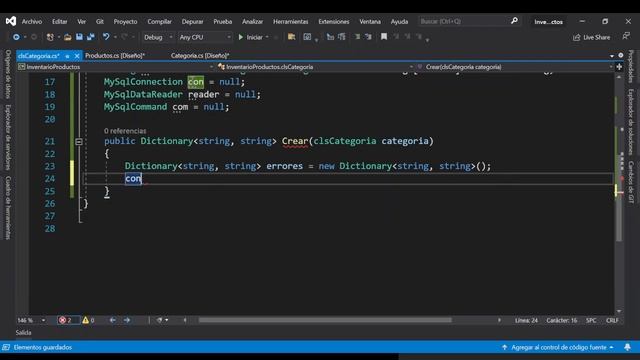Click the decrease indent toolbar icon
The width and height of the screenshot is (640, 360).
(330, 37)
